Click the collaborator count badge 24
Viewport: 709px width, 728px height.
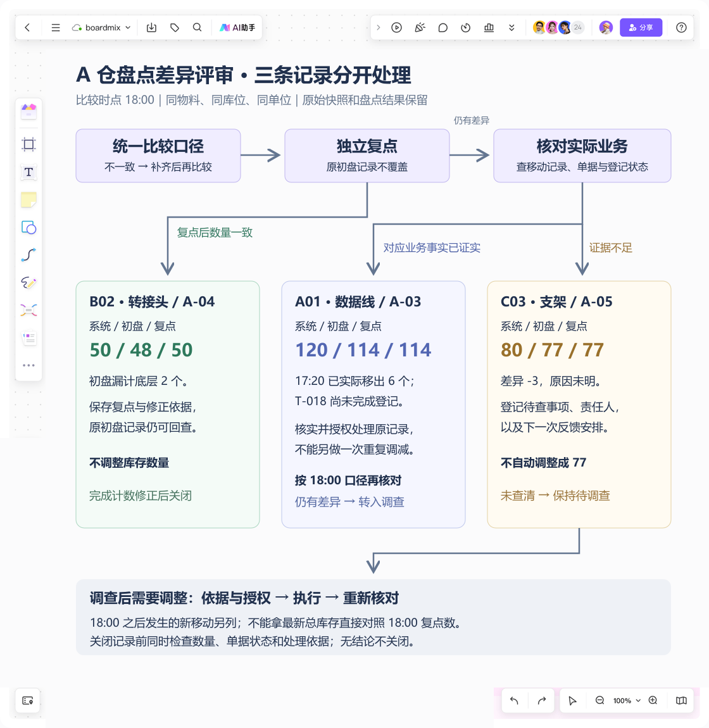point(577,27)
